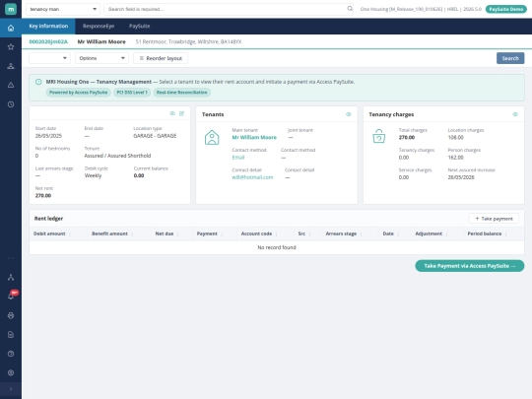Toggle visibility of Tenants card

349,114
